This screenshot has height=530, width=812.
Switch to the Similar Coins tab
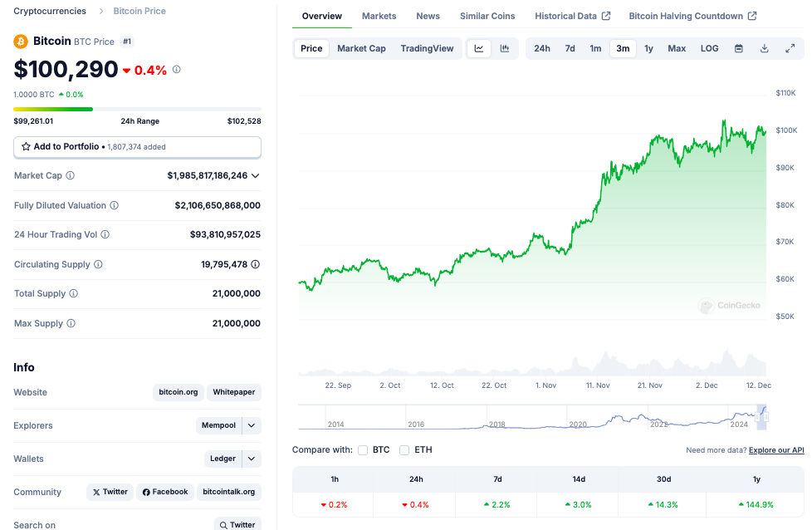coord(487,16)
